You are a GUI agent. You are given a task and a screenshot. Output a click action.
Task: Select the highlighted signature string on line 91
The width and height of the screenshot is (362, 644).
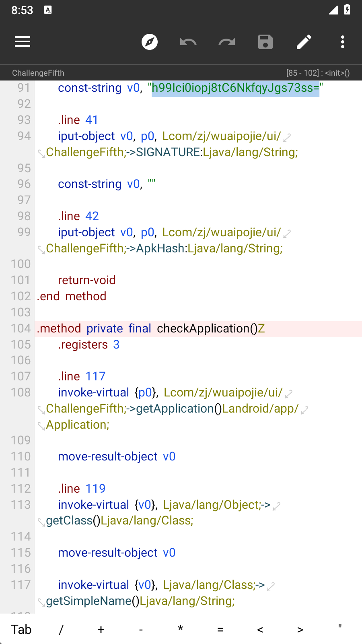pyautogui.click(x=235, y=88)
